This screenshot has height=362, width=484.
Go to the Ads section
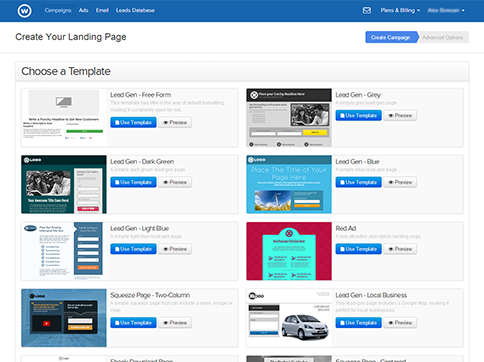(84, 10)
